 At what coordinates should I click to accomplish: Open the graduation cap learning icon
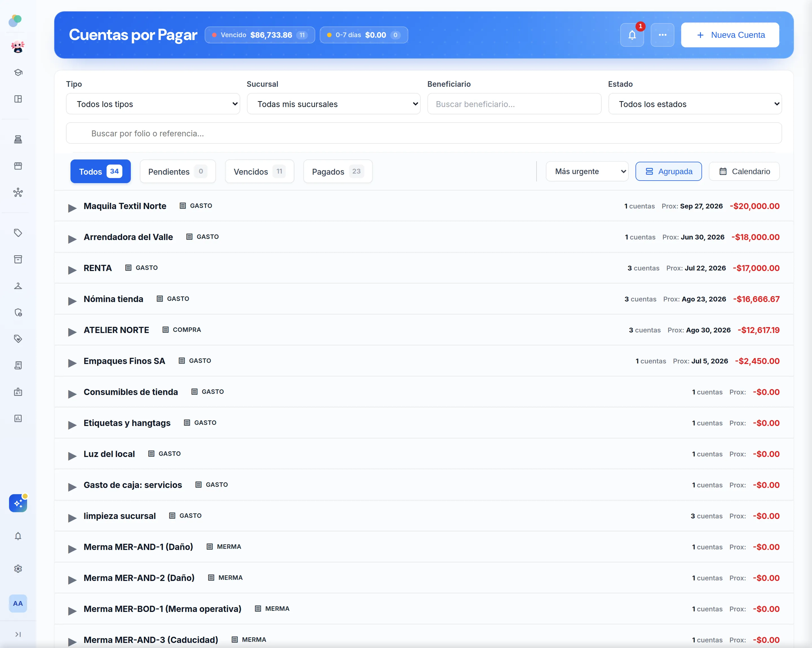(x=18, y=72)
